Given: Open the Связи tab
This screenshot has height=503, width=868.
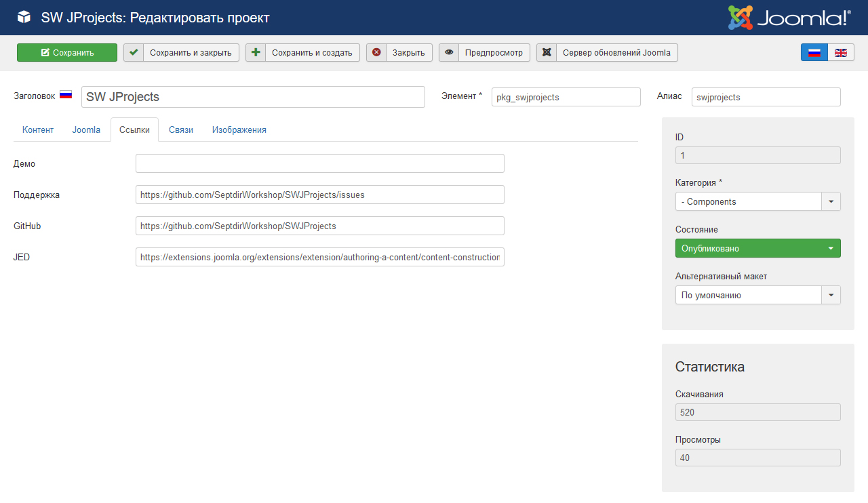Looking at the screenshot, I should coord(181,129).
